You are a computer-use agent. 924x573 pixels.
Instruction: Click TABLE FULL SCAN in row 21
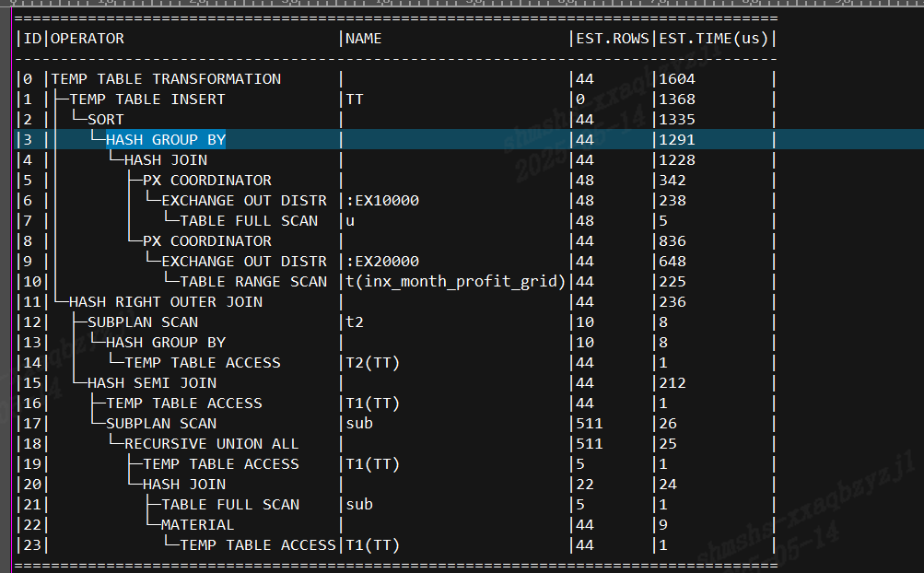[x=230, y=505]
